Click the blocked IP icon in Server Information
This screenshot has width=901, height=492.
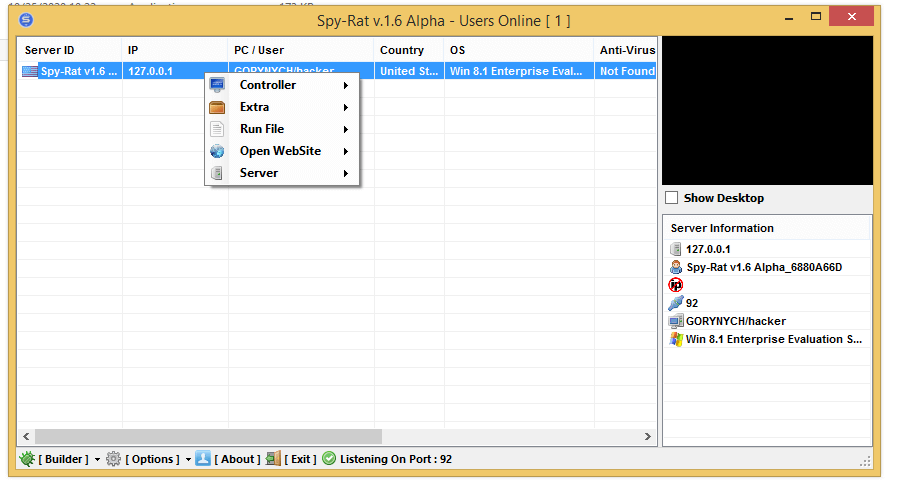(x=676, y=285)
